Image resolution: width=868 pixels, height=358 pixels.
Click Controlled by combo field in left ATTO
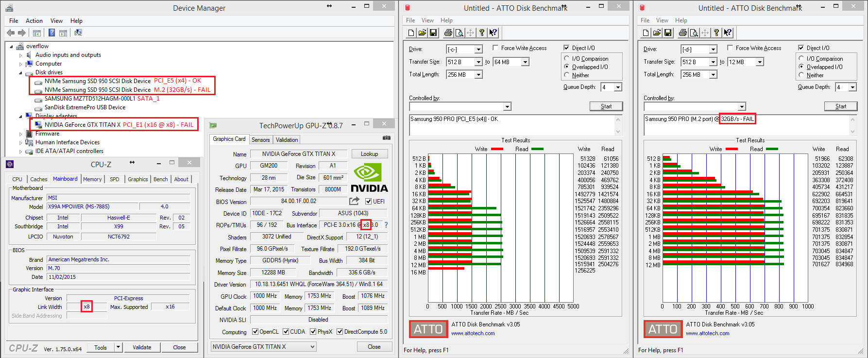tap(460, 106)
